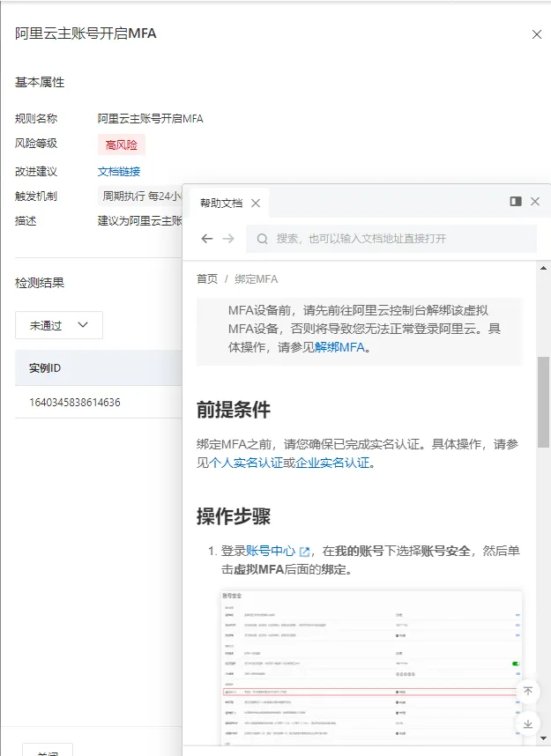Click the 绑定MFA breadcrumb item

(x=257, y=279)
